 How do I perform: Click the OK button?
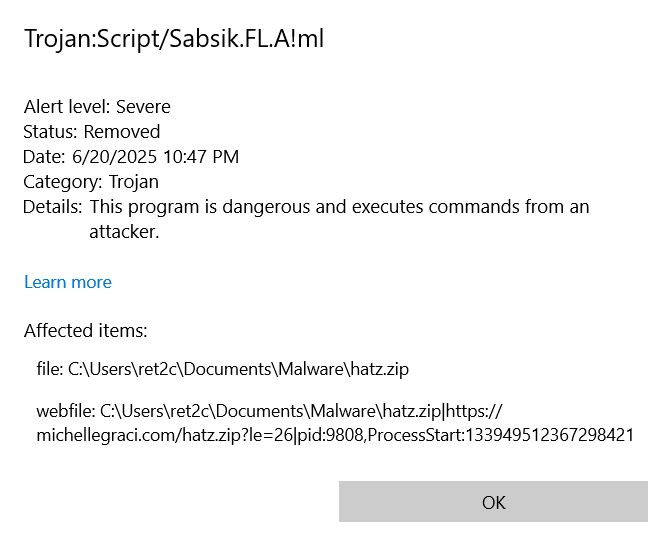493,502
